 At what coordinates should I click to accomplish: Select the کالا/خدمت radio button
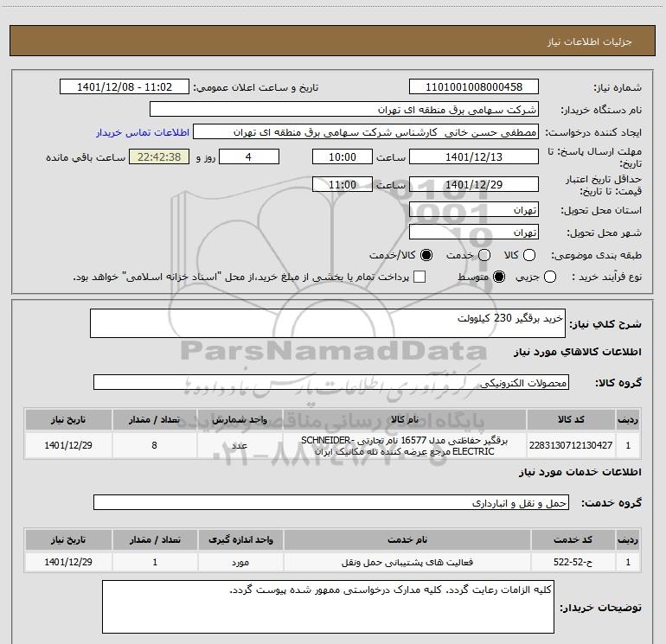point(426,255)
